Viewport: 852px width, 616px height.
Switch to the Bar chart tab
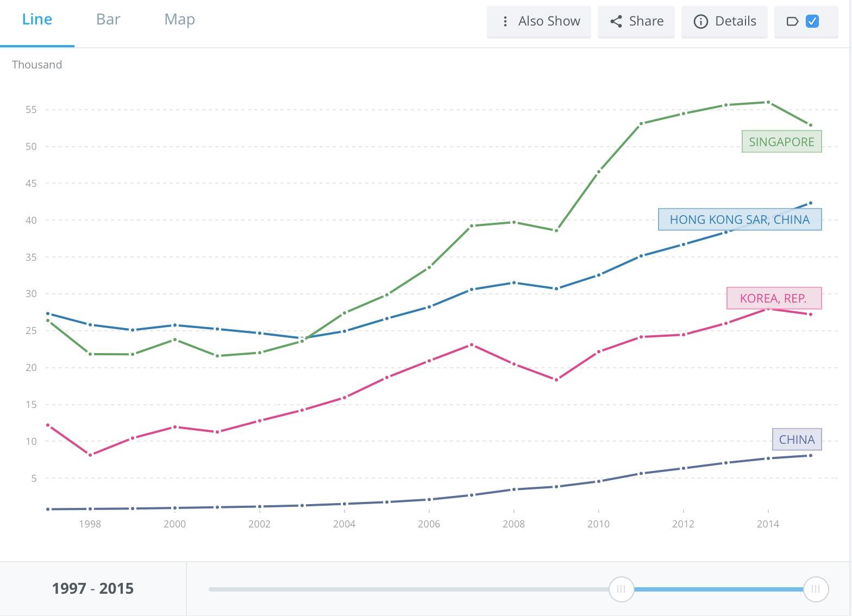point(108,20)
